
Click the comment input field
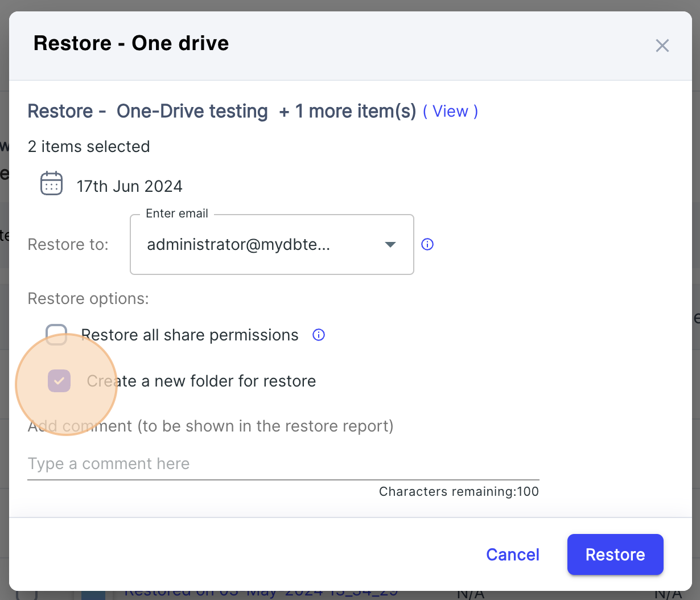tap(228, 463)
